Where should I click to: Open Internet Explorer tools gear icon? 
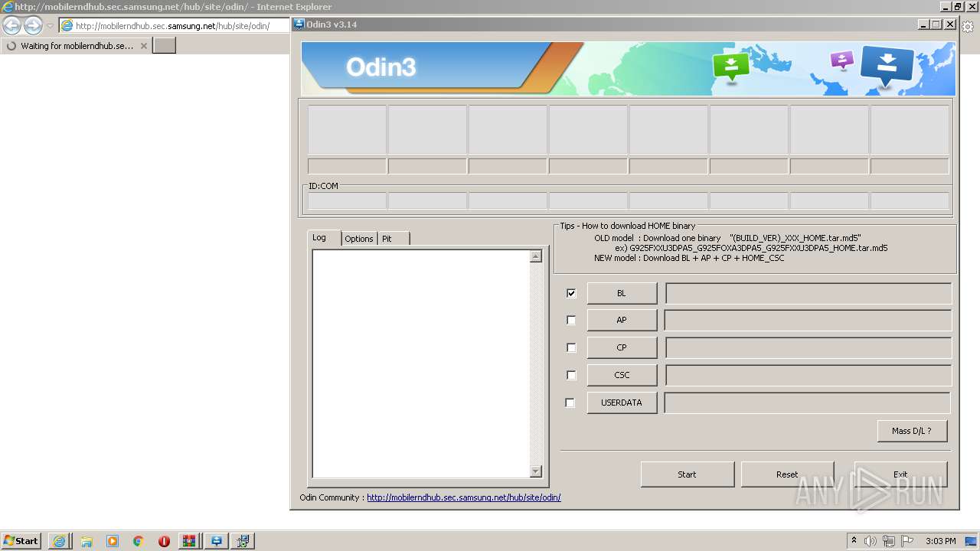coord(968,26)
